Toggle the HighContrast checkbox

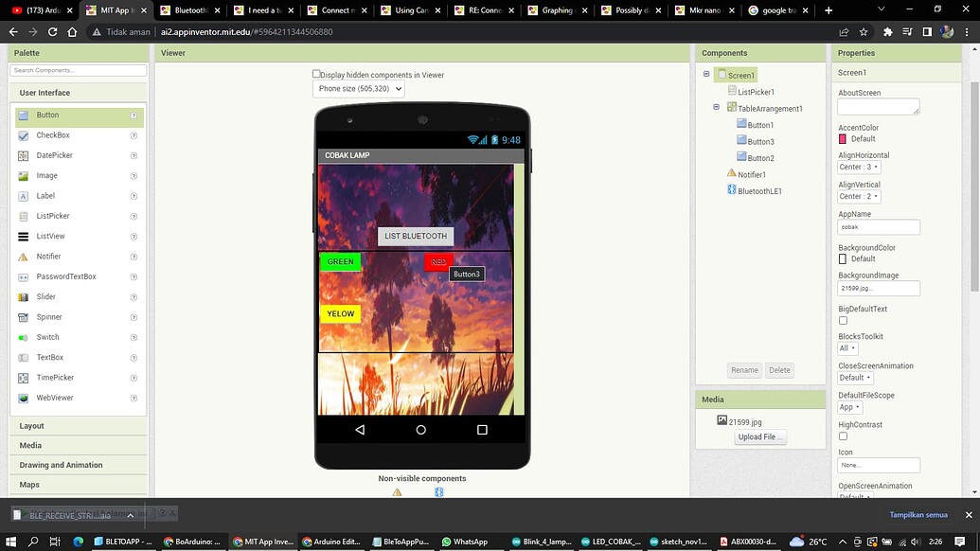pos(843,436)
